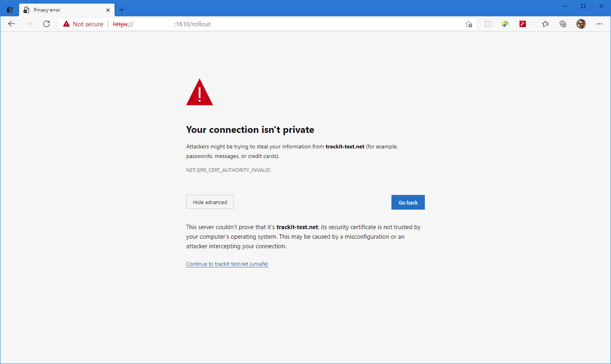Image resolution: width=611 pixels, height=364 pixels.
Task: Open the tab actions menu icon
Action: [10, 10]
